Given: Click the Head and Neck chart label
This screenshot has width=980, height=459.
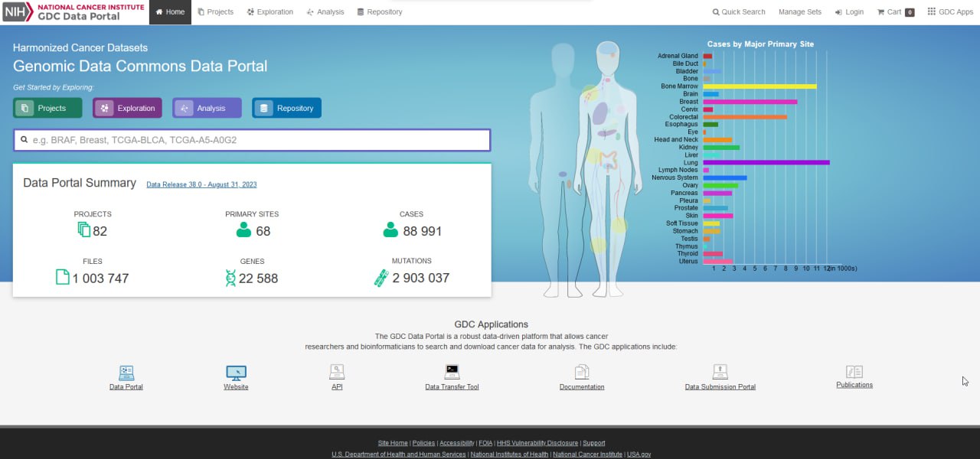Looking at the screenshot, I should click(x=676, y=139).
